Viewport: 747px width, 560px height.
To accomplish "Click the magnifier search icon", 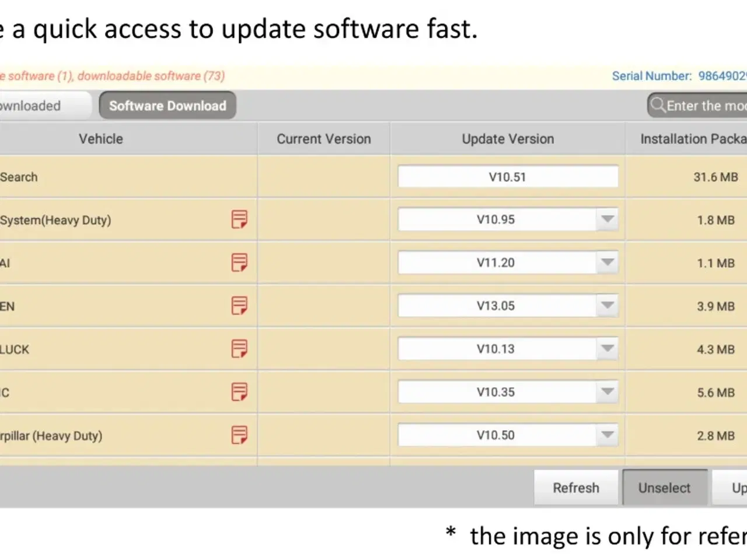I will click(x=658, y=106).
